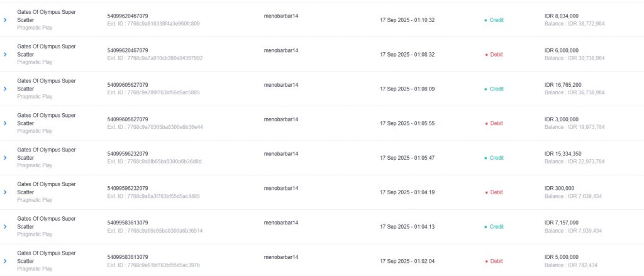Image resolution: width=644 pixels, height=276 pixels.
Task: Select amount IDR 7,157,000
Action: [562, 223]
